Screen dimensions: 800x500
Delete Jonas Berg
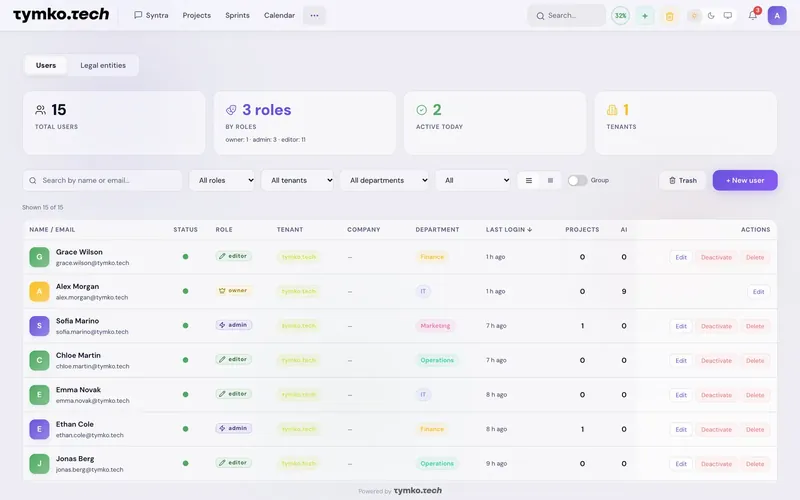click(x=755, y=464)
